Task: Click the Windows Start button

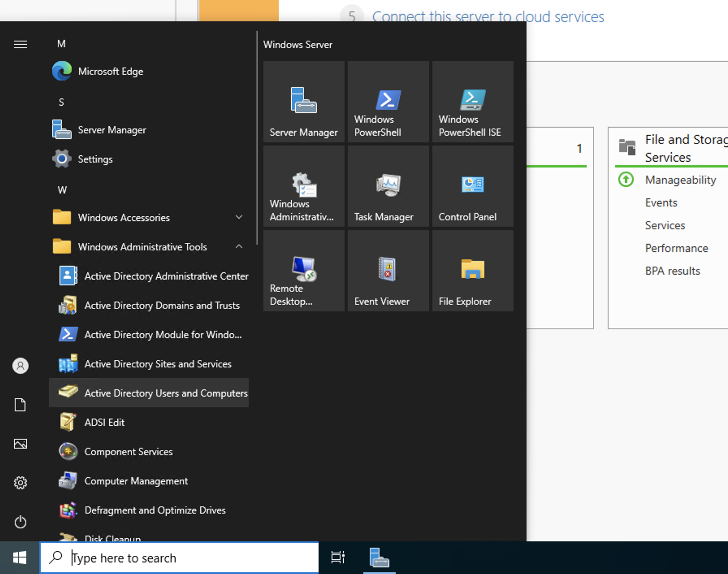Action: [19, 558]
